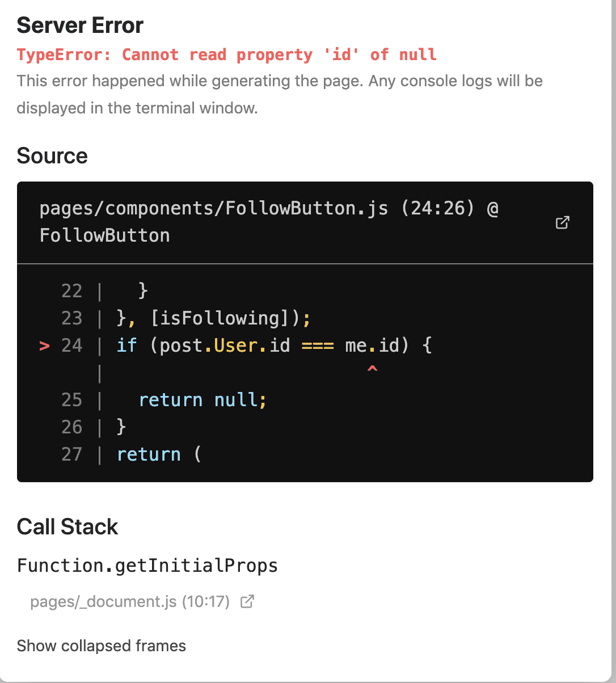
Task: Click the pages/components/FollowButton.js file path
Action: pyautogui.click(x=214, y=209)
